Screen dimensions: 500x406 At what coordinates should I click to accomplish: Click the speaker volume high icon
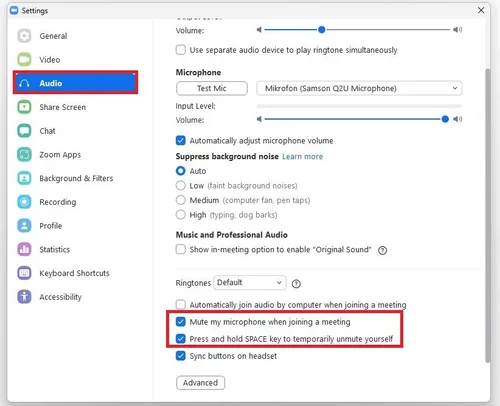(x=458, y=30)
